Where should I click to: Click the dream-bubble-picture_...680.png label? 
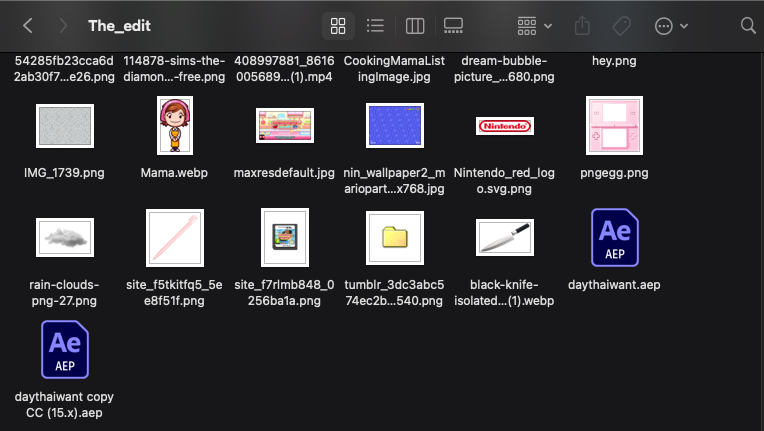coord(504,69)
